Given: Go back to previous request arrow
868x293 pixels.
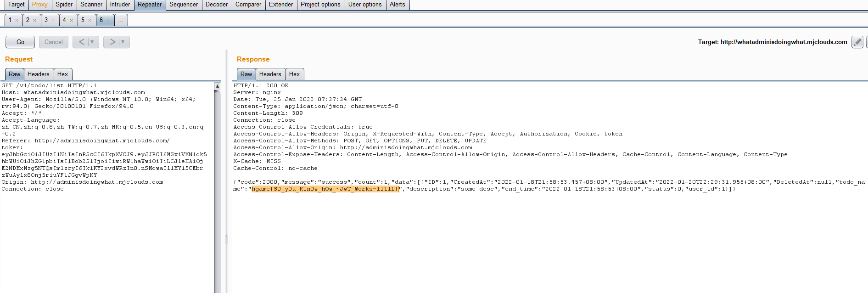Looking at the screenshot, I should (81, 42).
